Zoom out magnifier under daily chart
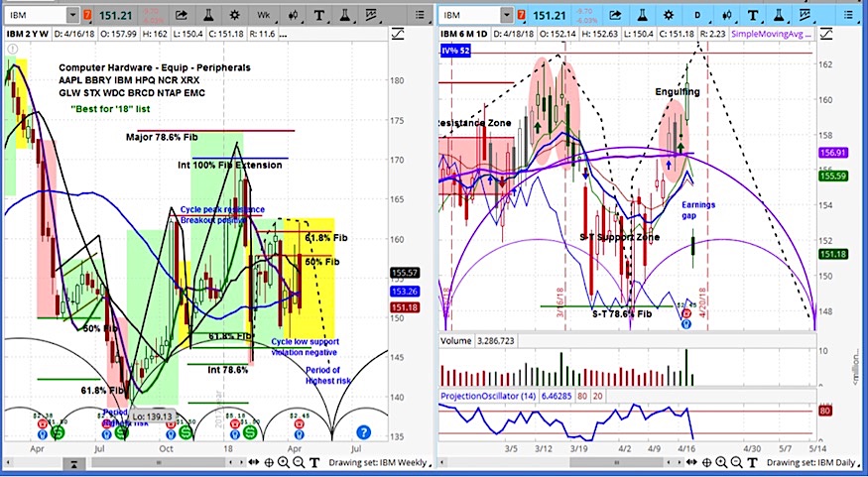The width and height of the screenshot is (868, 477). pos(736,462)
